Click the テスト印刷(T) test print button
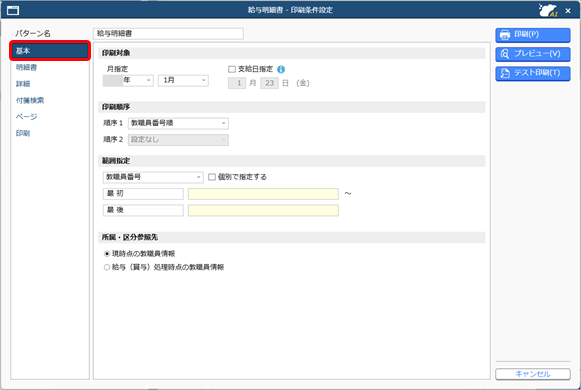 click(x=533, y=73)
